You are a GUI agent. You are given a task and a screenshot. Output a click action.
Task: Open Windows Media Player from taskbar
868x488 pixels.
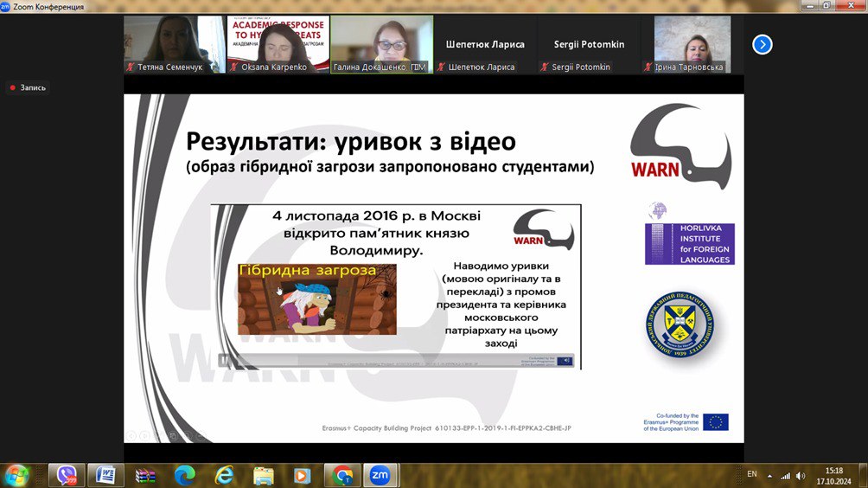303,475
